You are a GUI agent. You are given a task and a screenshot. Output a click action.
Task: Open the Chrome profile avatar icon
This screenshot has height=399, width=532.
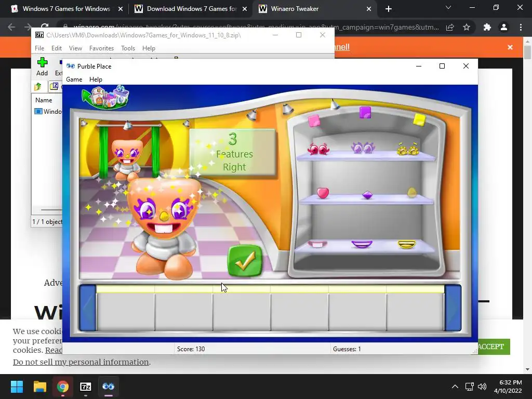pos(504,27)
